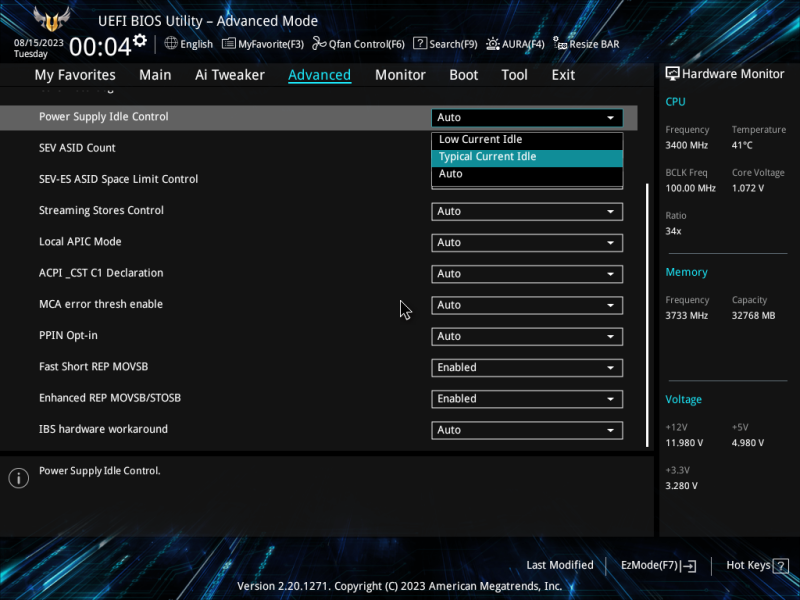Open the Local APIC Mode dropdown

(527, 242)
